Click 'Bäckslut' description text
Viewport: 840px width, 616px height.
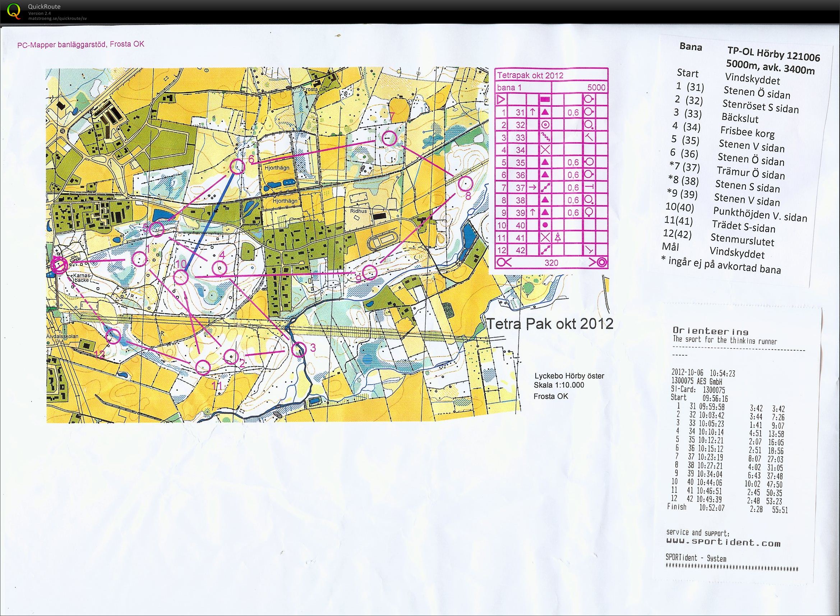(740, 117)
